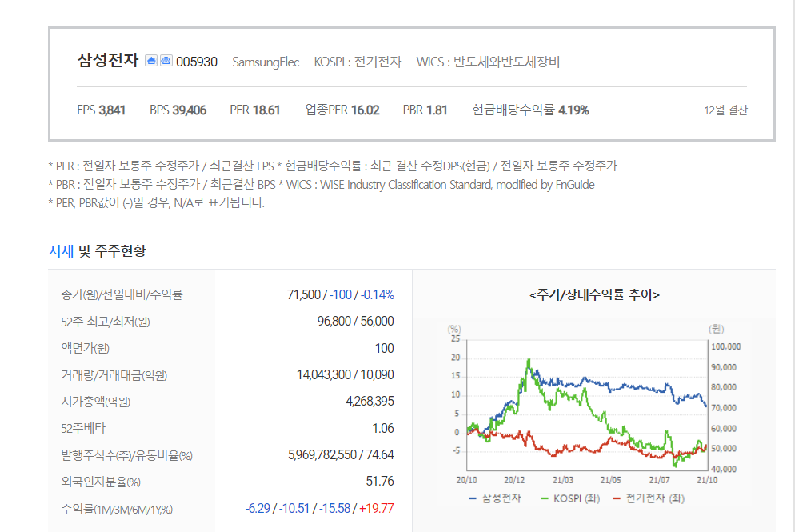Image resolution: width=795 pixels, height=532 pixels.
Task: Select the stock code 005930
Action: [x=197, y=62]
